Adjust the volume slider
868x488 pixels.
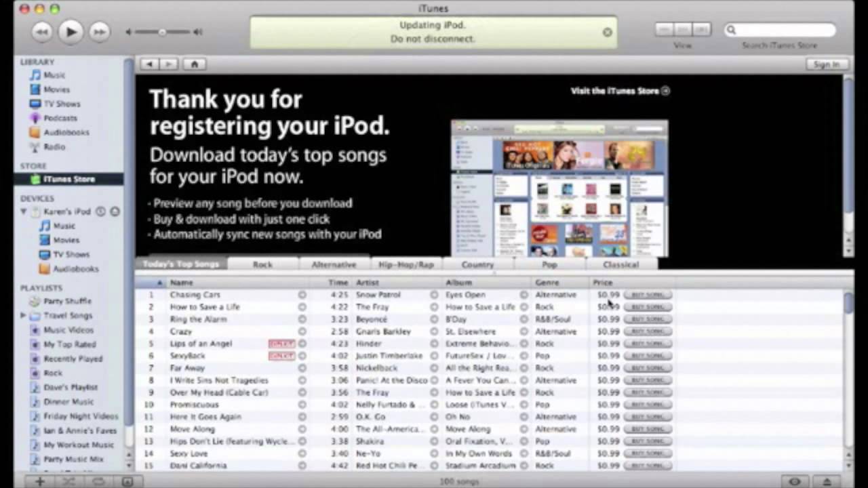coord(163,32)
